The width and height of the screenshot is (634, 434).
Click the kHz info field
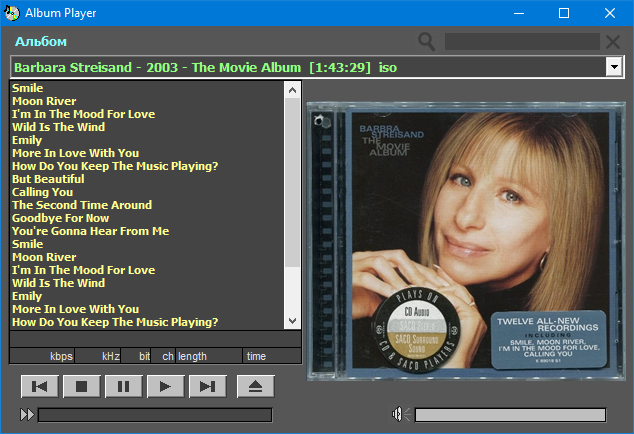[98, 356]
